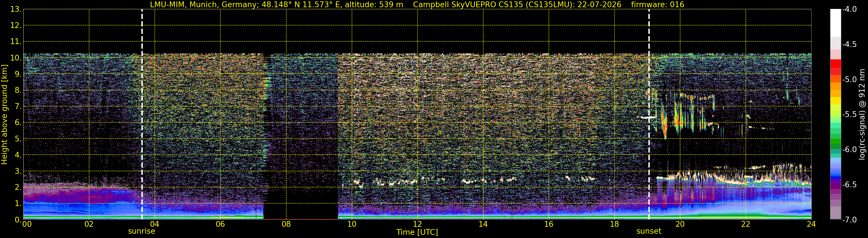Click the time axis tick label "04"

coord(155,224)
